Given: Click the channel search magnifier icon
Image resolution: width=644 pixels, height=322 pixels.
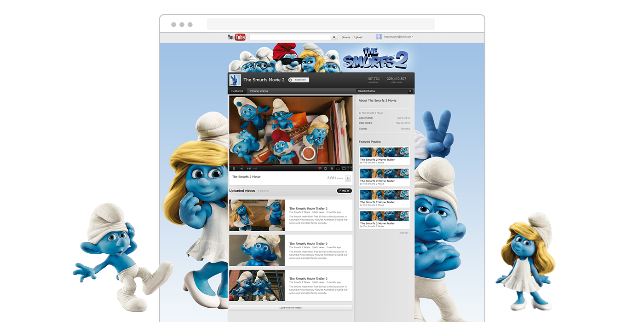Looking at the screenshot, I should [x=410, y=91].
